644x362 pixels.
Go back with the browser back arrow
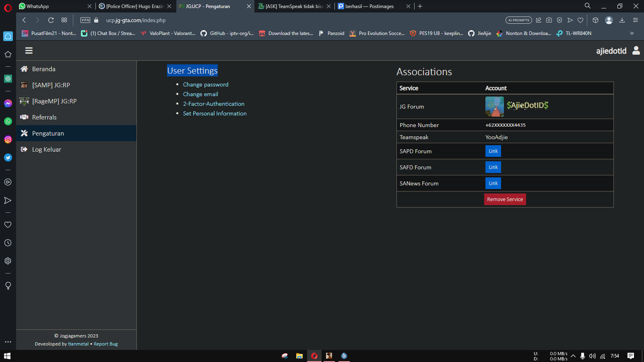tap(24, 20)
